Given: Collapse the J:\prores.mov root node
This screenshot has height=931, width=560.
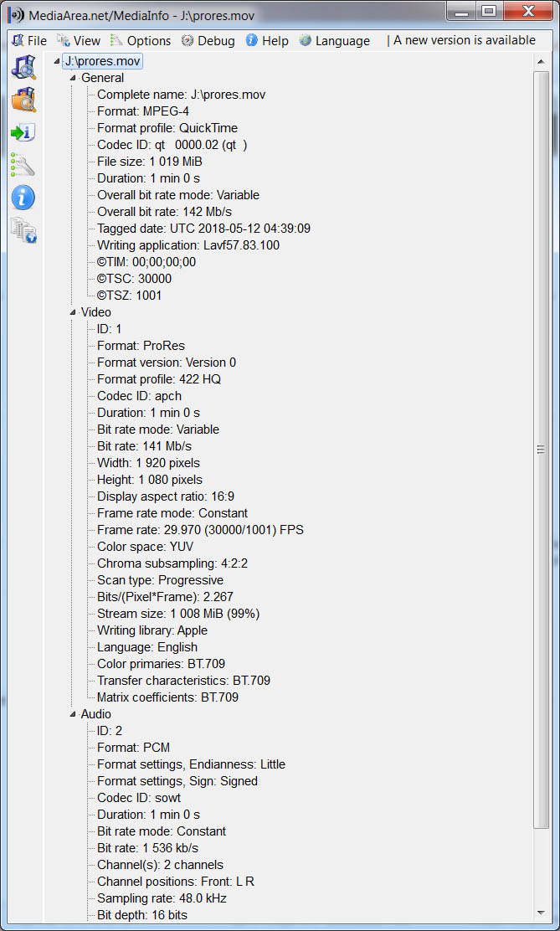Looking at the screenshot, I should [x=57, y=62].
